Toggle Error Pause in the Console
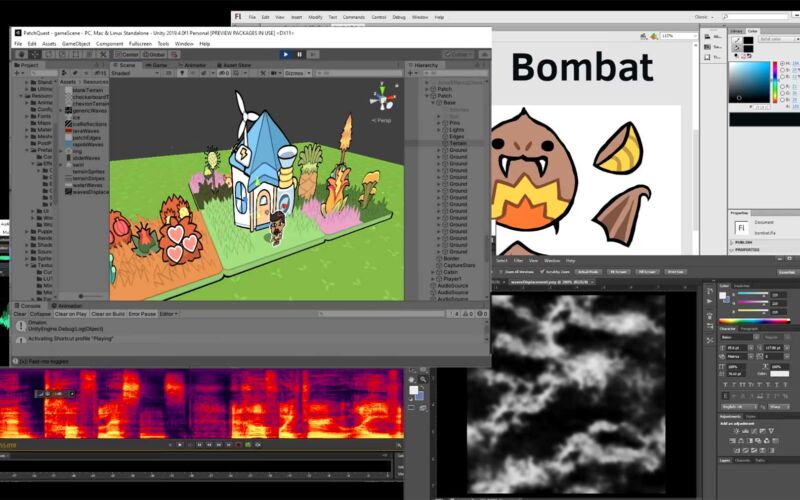The width and height of the screenshot is (800, 500). coord(140,314)
